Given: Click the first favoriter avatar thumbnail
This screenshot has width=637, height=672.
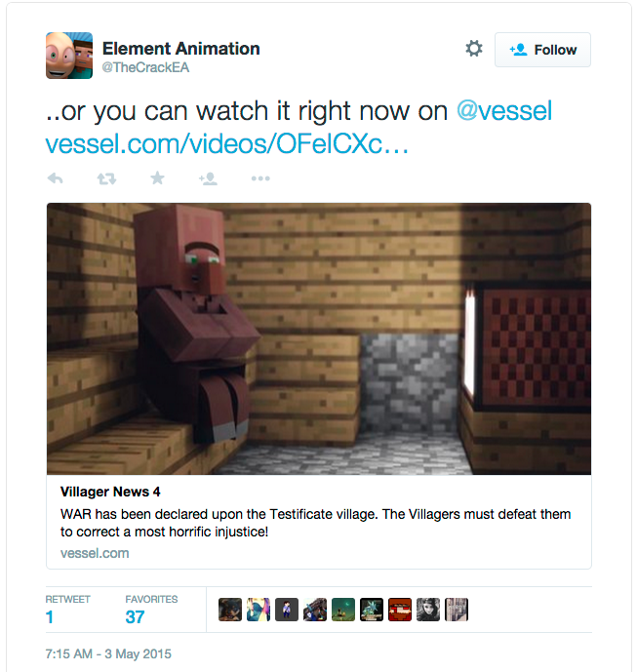Looking at the screenshot, I should point(230,610).
